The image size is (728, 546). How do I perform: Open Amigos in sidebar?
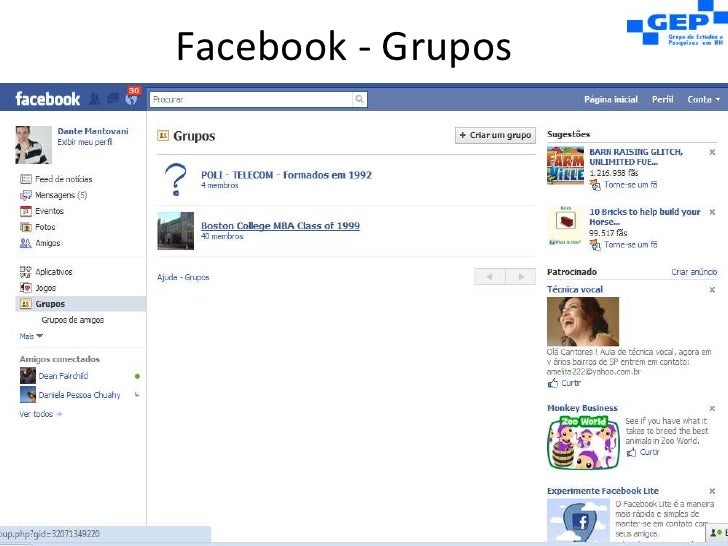[x=48, y=243]
